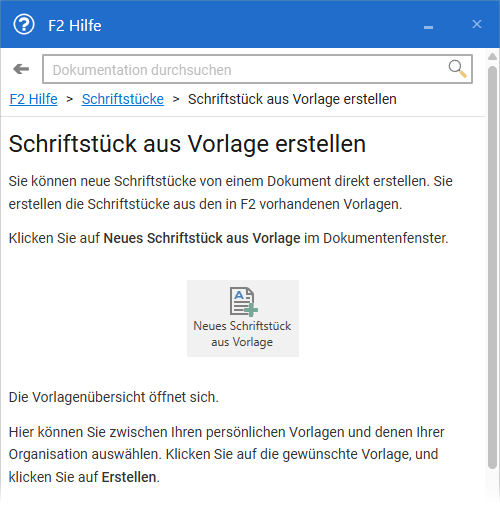Close the F2 Hilfe window
Viewport: 500px width, 505px height.
[477, 24]
